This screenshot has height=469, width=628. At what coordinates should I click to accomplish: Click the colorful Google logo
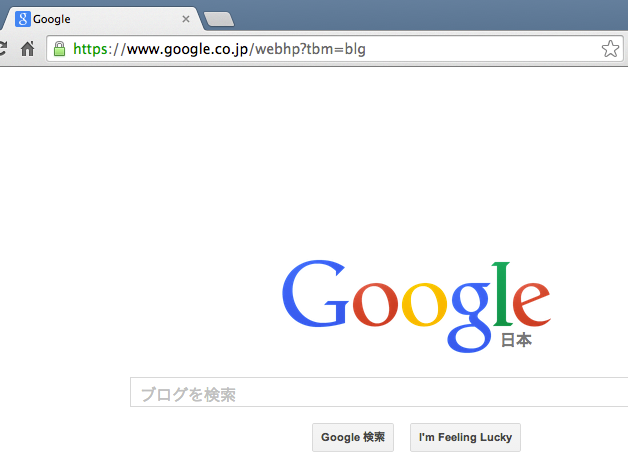[x=417, y=306]
